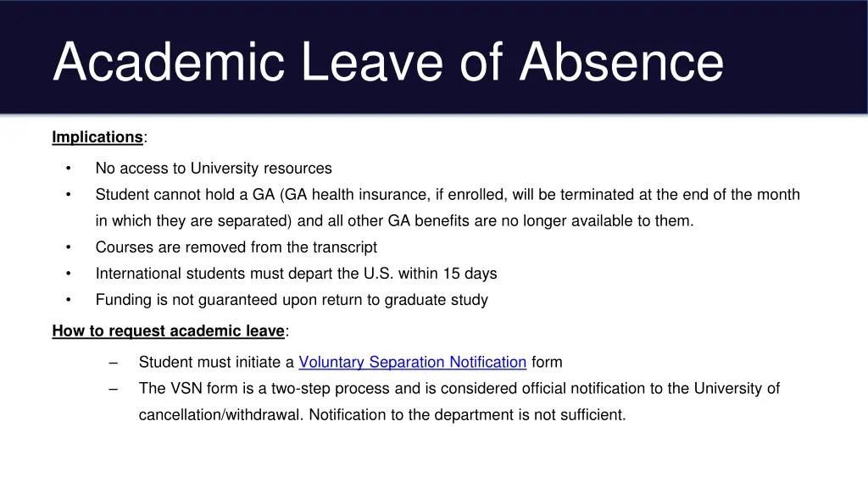Click the "Notification to the department" sentence
868x488 pixels.
coord(465,415)
